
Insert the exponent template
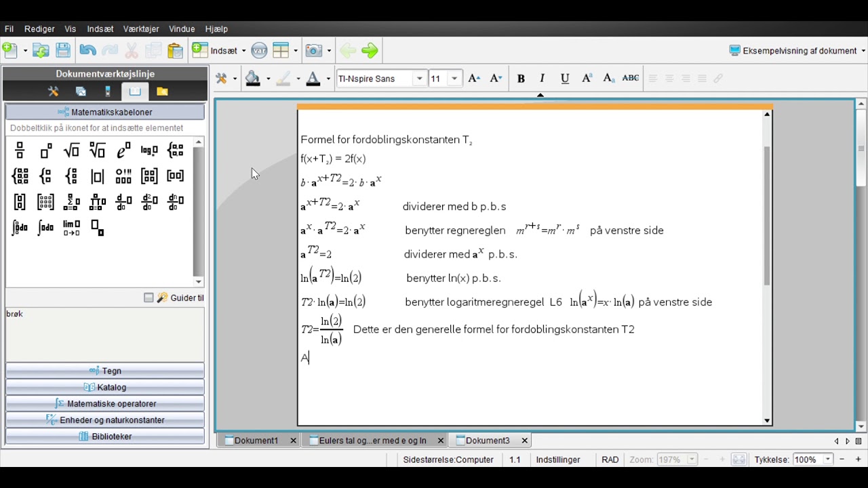45,150
